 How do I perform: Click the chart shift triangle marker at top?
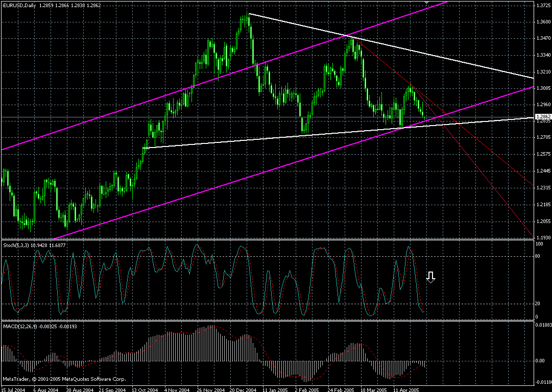point(426,3)
